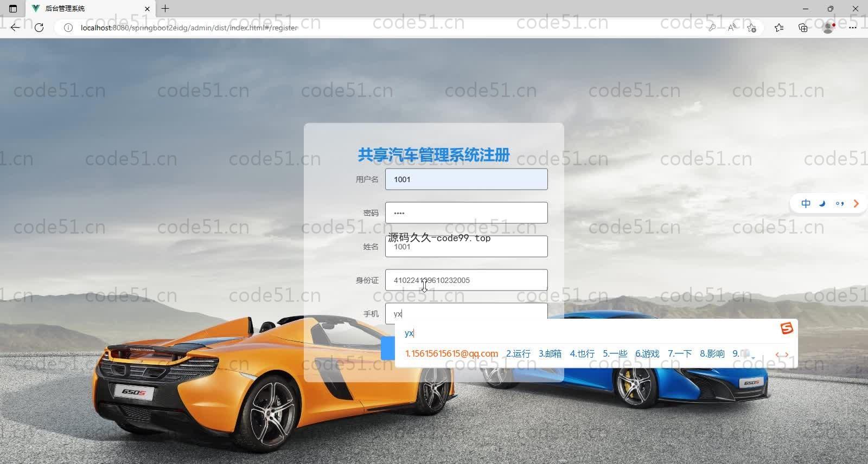The width and height of the screenshot is (868, 464).
Task: Click the address bar URL
Action: tap(189, 28)
